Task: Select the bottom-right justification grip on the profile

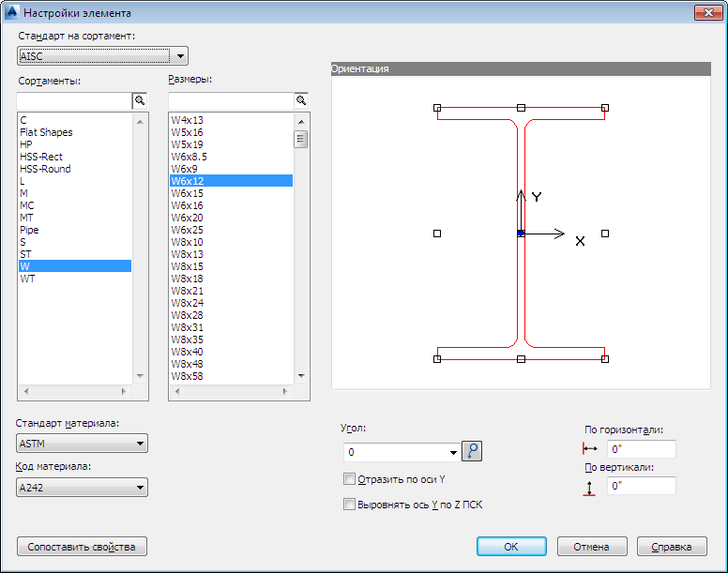Action: point(605,358)
